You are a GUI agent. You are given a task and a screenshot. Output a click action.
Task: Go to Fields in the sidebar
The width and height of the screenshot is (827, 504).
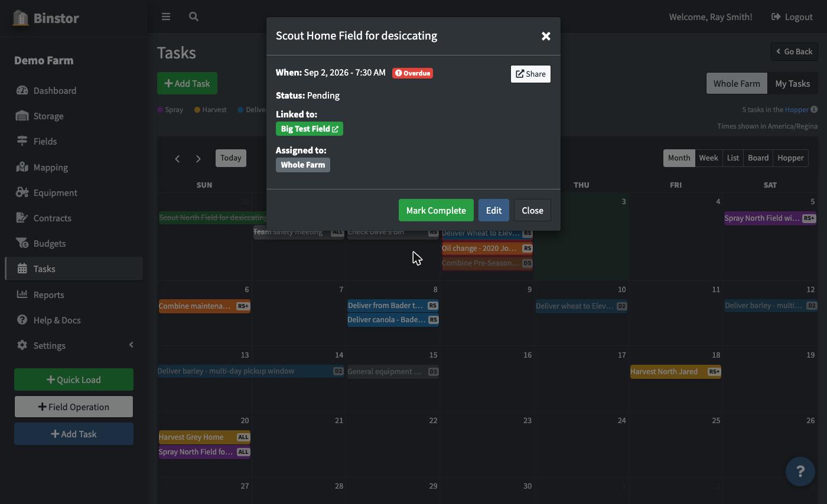74,141
